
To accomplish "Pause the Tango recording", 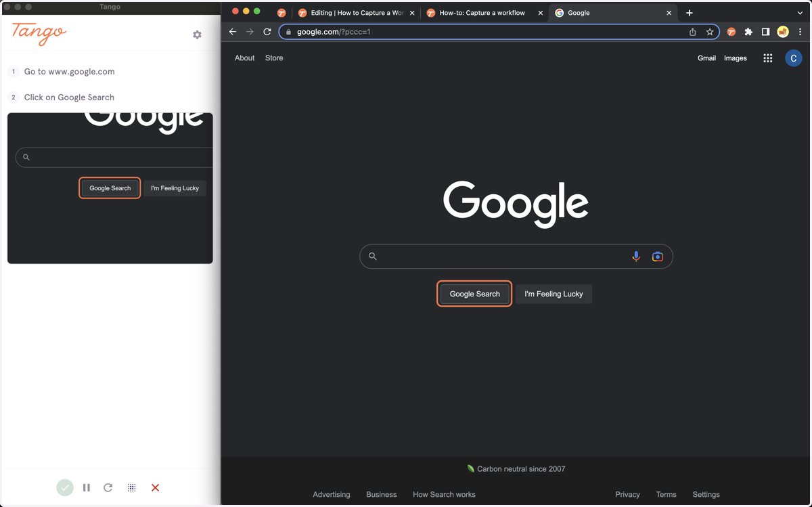I will [87, 487].
